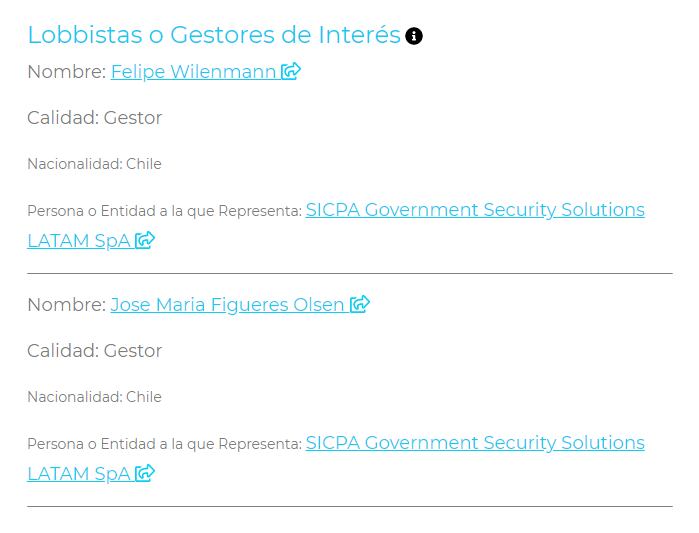
Task: Click the Calidad: Gestor text under Felipe Wilenmann
Action: (94, 118)
